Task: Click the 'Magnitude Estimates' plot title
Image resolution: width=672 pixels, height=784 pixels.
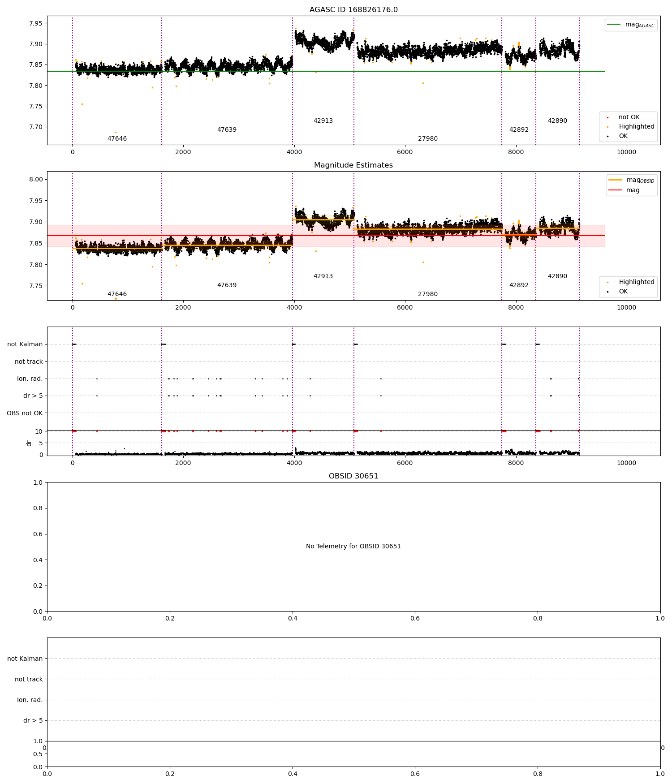Action: [x=353, y=165]
